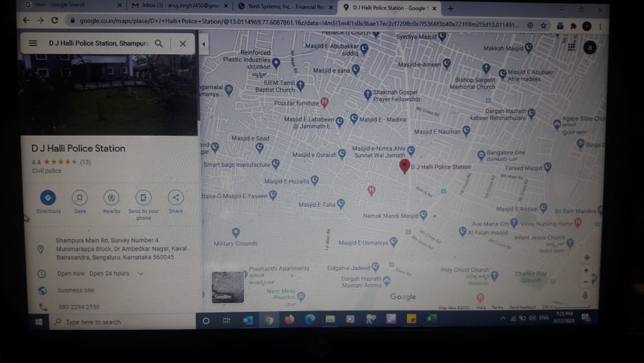Open Task View on the taskbar
Viewport: 644px width, 363px height.
tap(227, 321)
